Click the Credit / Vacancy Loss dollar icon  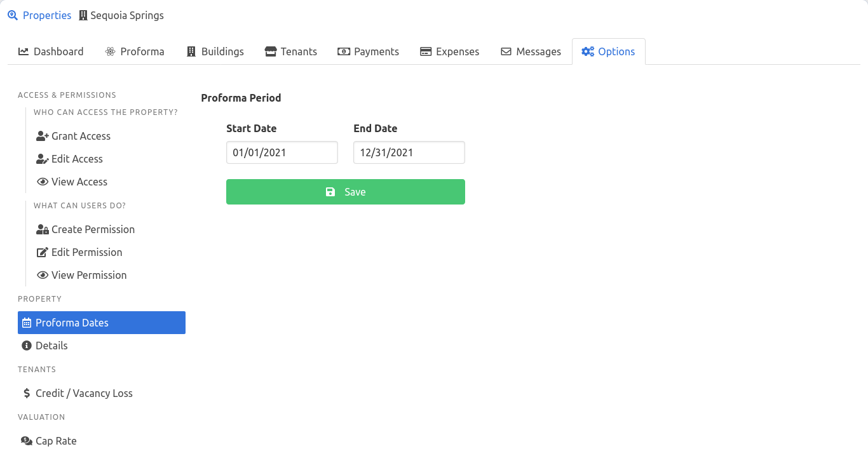coord(27,393)
